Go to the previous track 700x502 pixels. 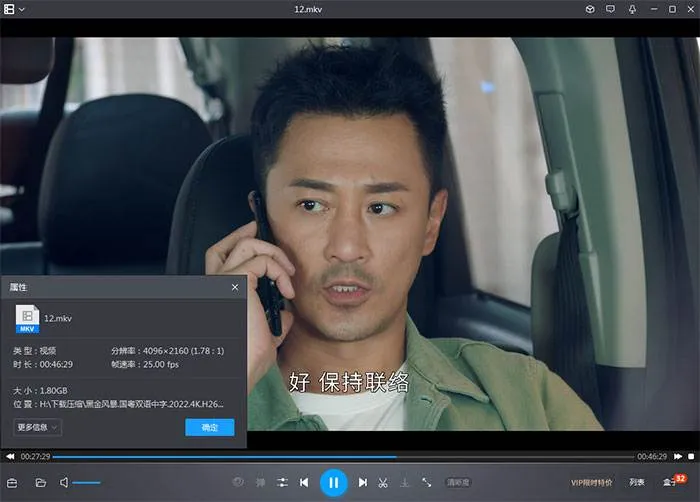(x=304, y=482)
